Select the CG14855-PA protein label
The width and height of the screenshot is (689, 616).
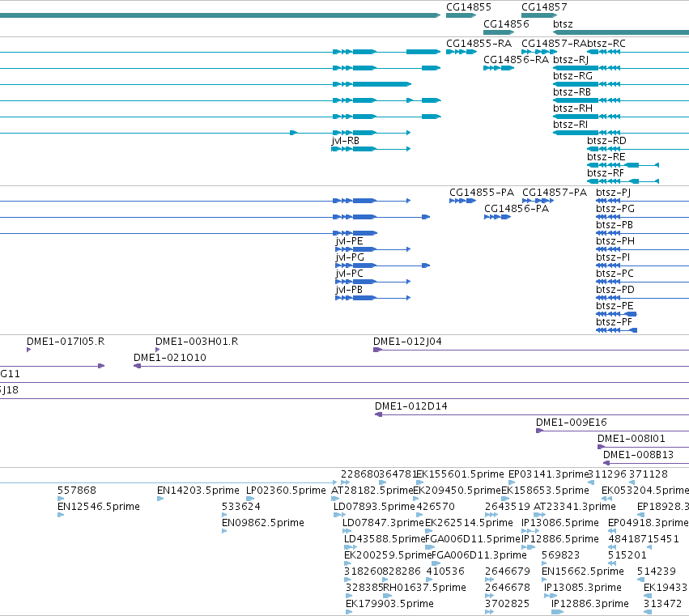point(481,193)
